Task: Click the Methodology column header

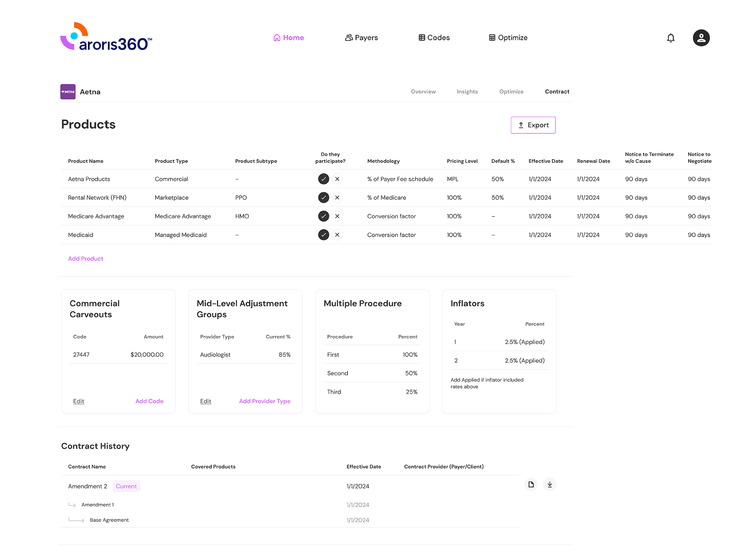Action: coord(383,161)
